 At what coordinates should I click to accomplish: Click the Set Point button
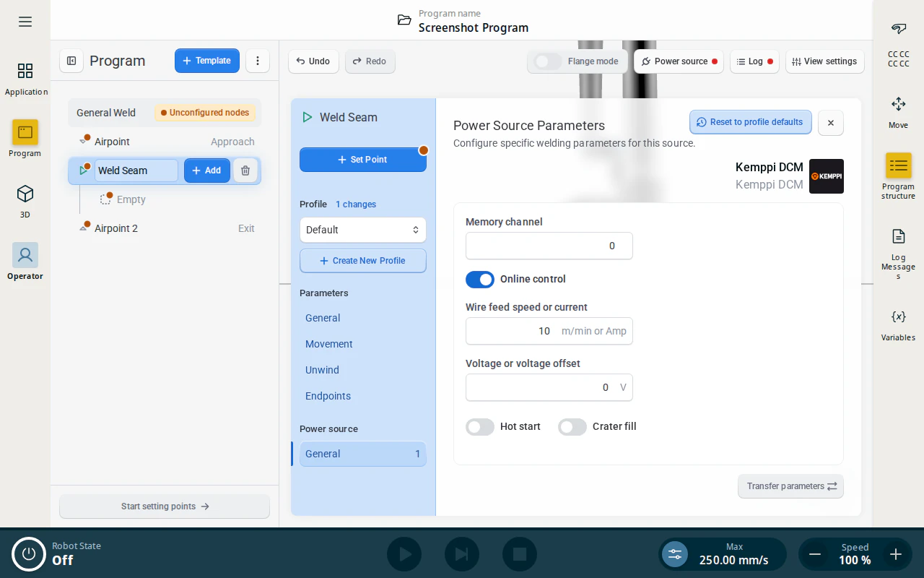363,160
